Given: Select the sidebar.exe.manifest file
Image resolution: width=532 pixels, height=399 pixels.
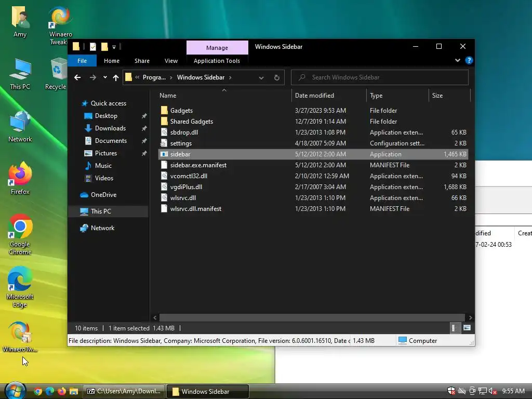Looking at the screenshot, I should tap(313, 165).
